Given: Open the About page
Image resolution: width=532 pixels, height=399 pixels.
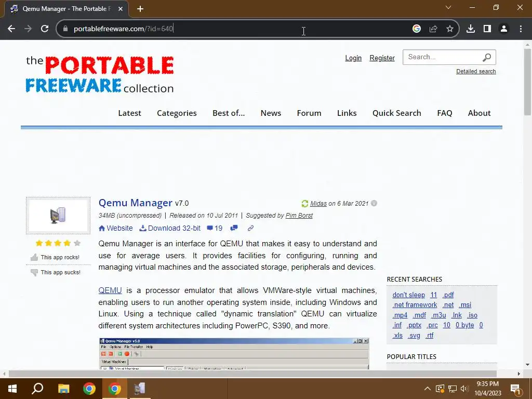Looking at the screenshot, I should pyautogui.click(x=479, y=113).
